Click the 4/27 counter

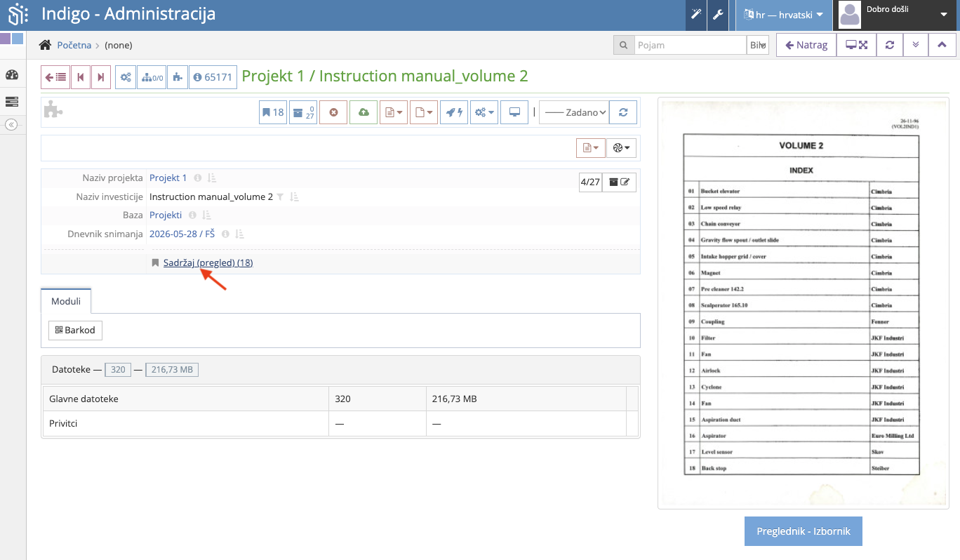point(590,182)
